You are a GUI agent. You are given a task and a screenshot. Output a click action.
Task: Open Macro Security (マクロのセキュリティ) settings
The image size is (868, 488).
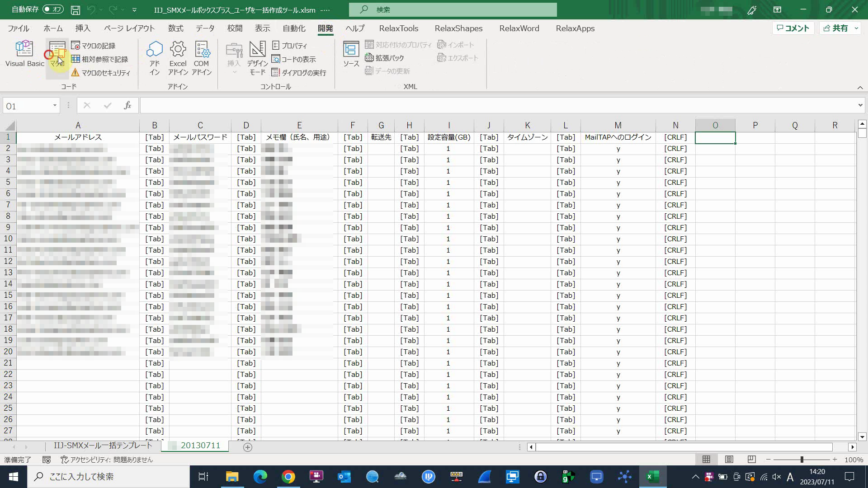(x=100, y=73)
